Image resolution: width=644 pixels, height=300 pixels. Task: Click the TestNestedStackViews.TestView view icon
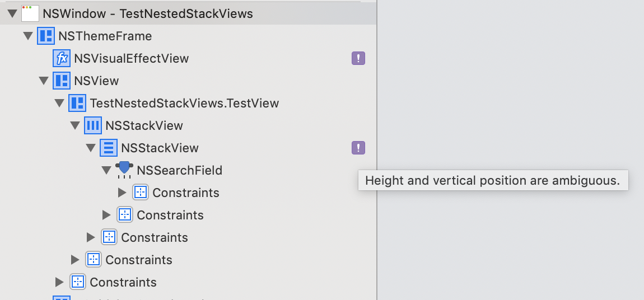click(x=77, y=102)
